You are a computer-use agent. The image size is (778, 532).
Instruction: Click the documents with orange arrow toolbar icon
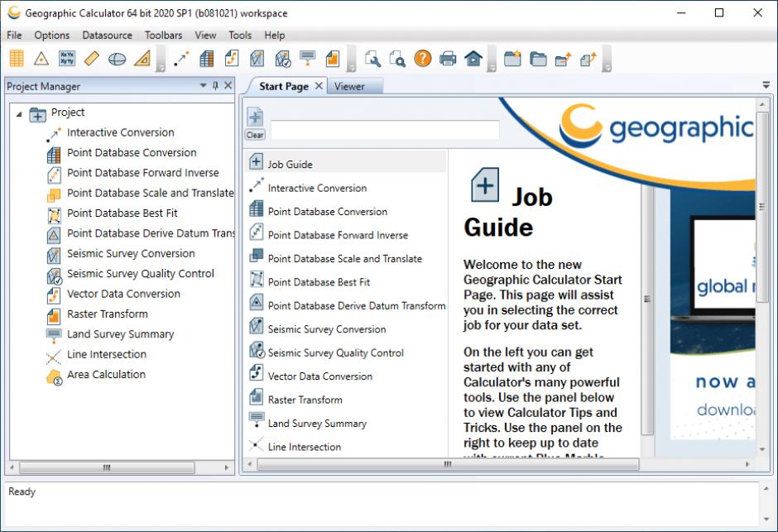[x=588, y=59]
